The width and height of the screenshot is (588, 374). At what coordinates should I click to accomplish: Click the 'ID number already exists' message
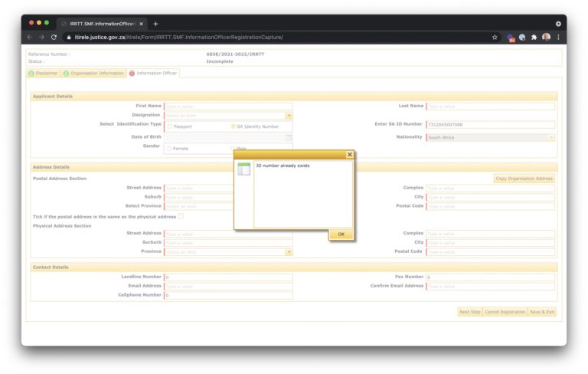pos(283,166)
